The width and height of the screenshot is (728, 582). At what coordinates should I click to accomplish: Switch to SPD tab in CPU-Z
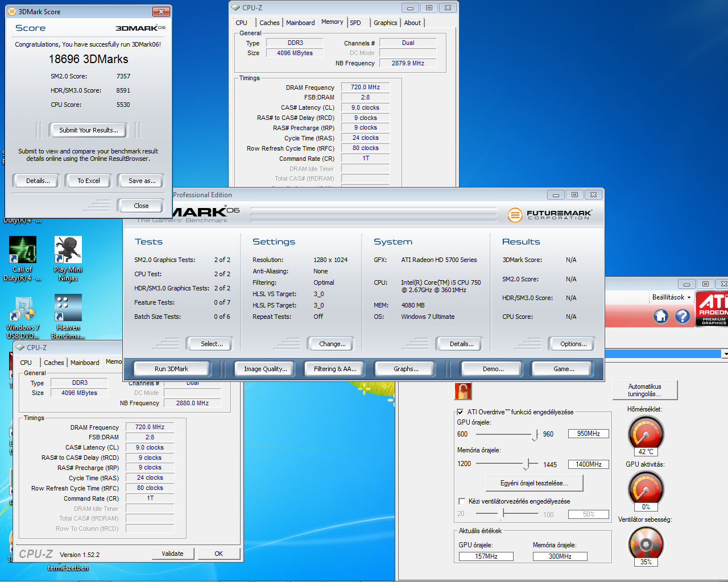[355, 23]
